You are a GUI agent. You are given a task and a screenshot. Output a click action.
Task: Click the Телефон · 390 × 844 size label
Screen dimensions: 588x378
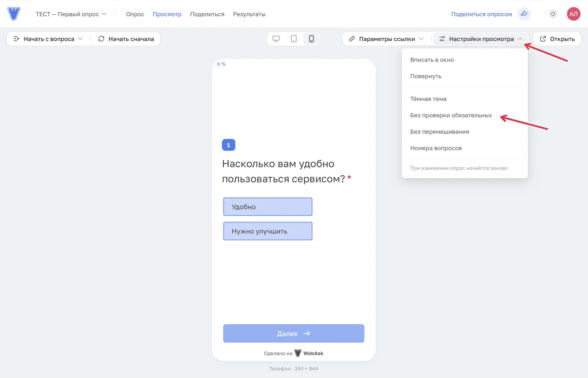(294, 369)
